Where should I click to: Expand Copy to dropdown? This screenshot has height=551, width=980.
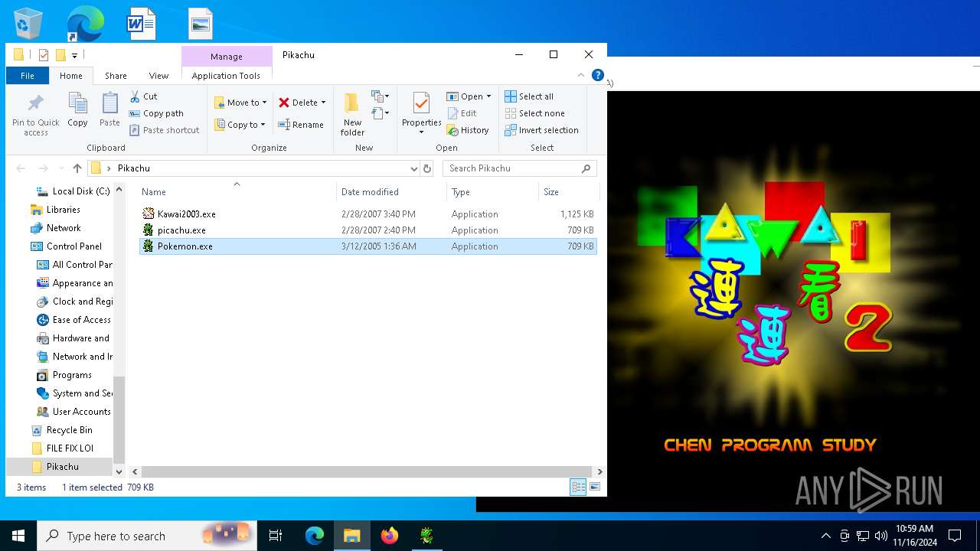tap(263, 125)
